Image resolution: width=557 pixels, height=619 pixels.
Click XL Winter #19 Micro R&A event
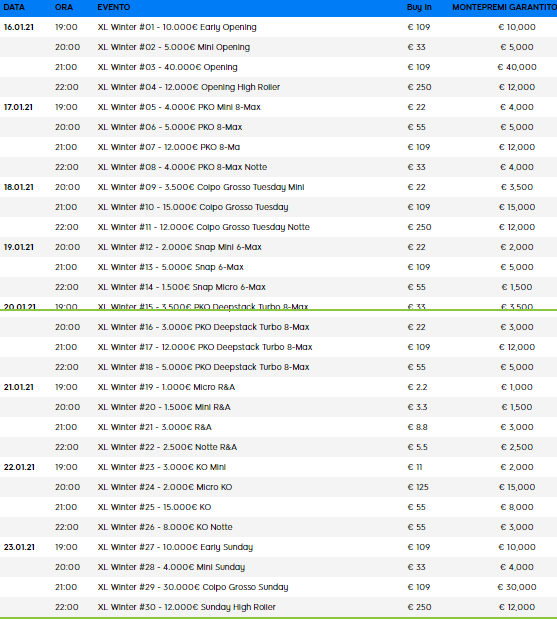point(166,387)
